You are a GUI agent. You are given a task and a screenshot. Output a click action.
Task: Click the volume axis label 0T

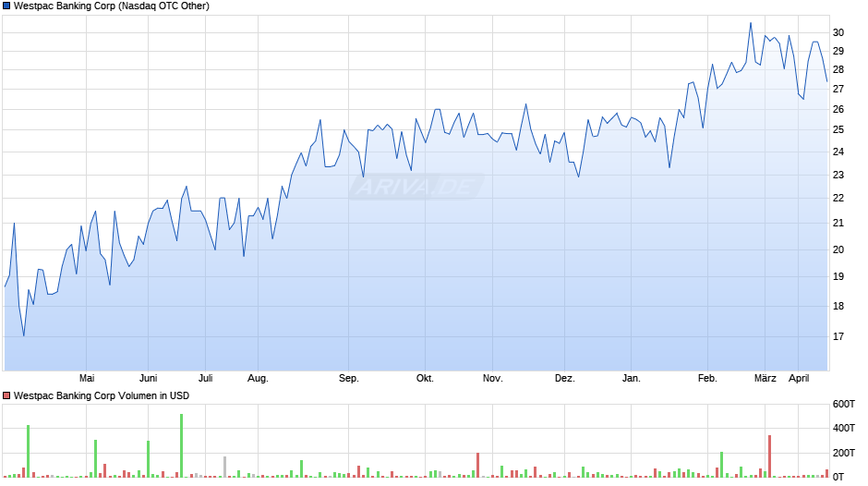(838, 477)
